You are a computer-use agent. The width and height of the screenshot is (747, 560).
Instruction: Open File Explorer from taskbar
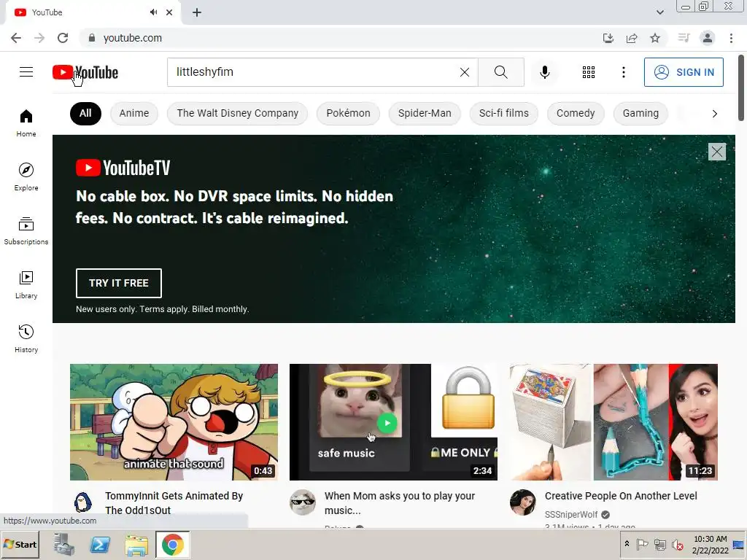click(x=136, y=544)
